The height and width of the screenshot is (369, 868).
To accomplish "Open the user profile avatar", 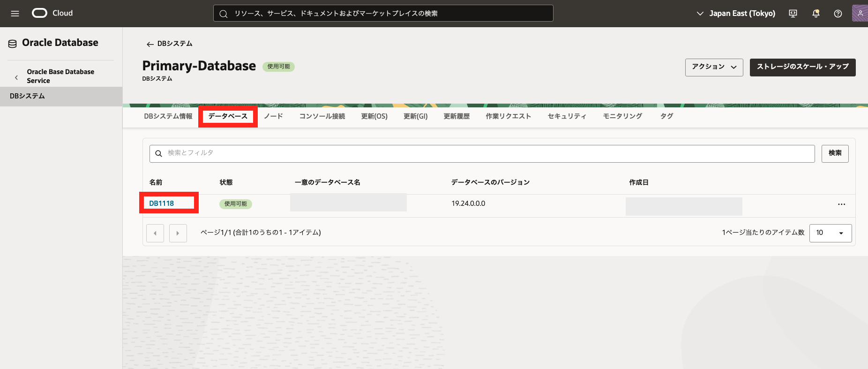I will pos(860,13).
